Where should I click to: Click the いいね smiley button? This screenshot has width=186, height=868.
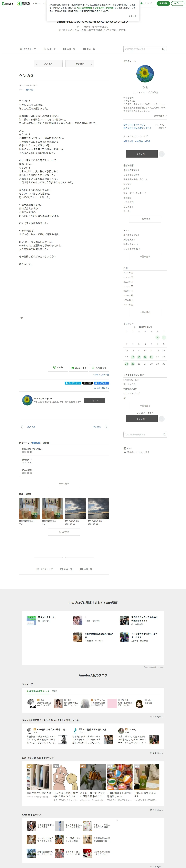point(58,368)
